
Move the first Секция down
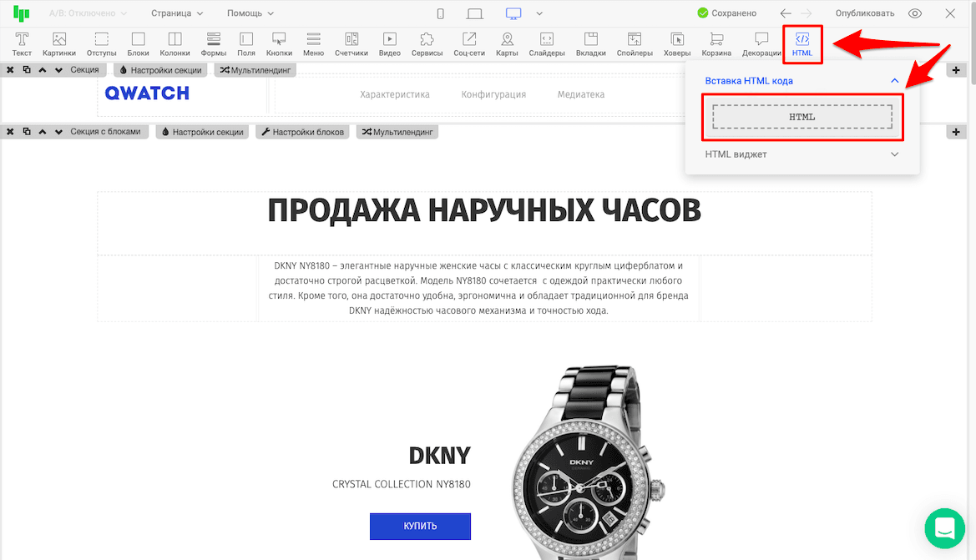coord(58,70)
